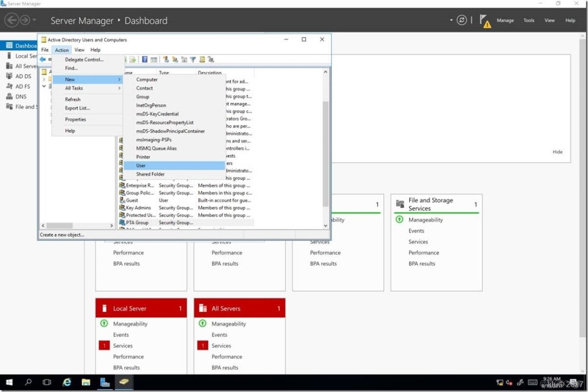Select the Set Filter Options funnel icon
This screenshot has width=588, height=392.
(192, 60)
